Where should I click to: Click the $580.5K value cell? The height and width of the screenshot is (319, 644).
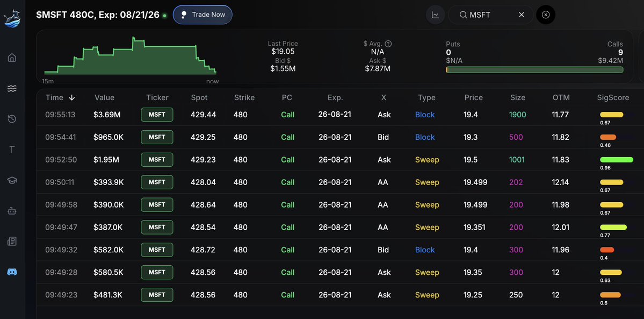pos(108,272)
